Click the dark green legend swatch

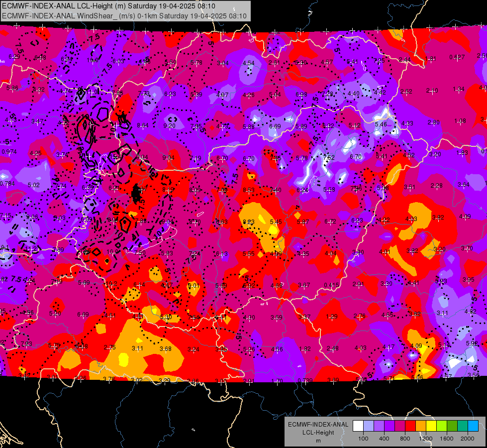pyautogui.click(x=452, y=426)
